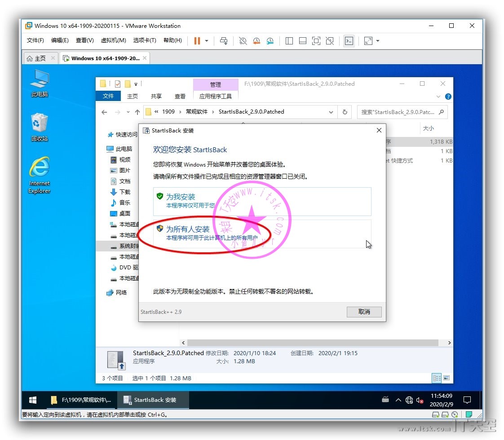Open the 编辑(E) menu in VMware
504x440 pixels.
click(60, 40)
